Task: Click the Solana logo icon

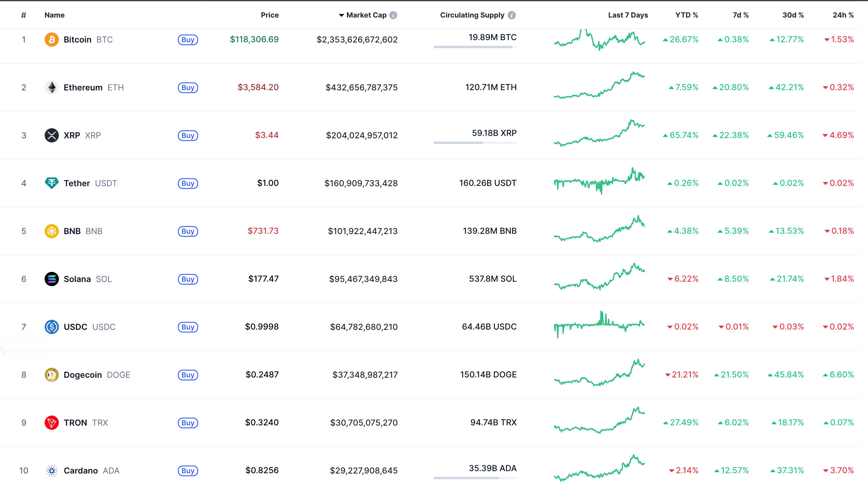Action: click(x=51, y=279)
